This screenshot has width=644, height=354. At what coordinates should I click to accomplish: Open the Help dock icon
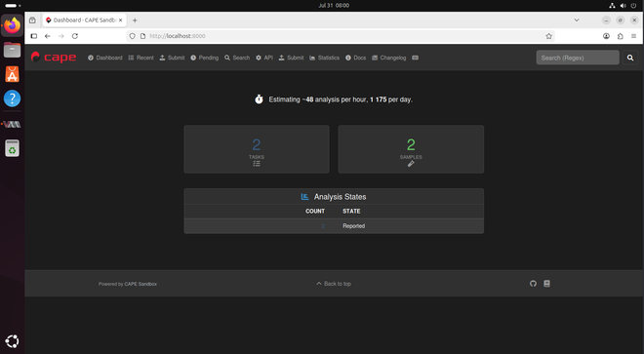pos(13,98)
